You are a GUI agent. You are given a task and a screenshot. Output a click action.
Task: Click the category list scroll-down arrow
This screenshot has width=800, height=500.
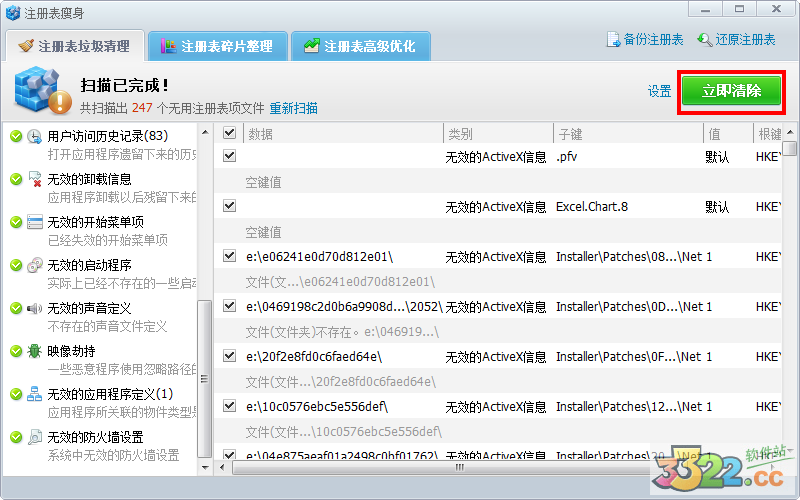click(205, 467)
